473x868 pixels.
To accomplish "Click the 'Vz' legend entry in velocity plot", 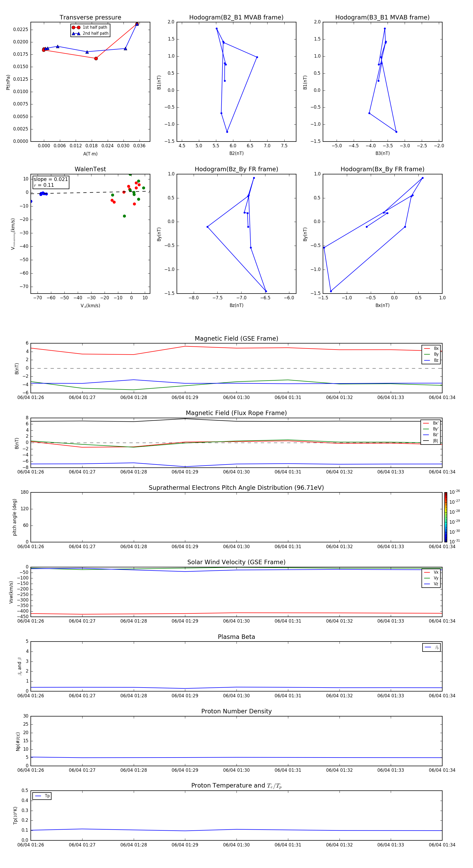I will [x=431, y=584].
